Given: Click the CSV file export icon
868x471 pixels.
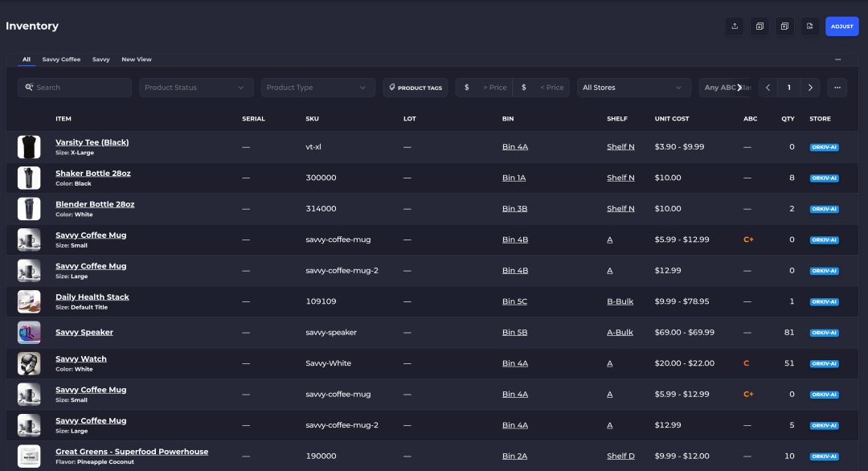Looking at the screenshot, I should pyautogui.click(x=809, y=26).
